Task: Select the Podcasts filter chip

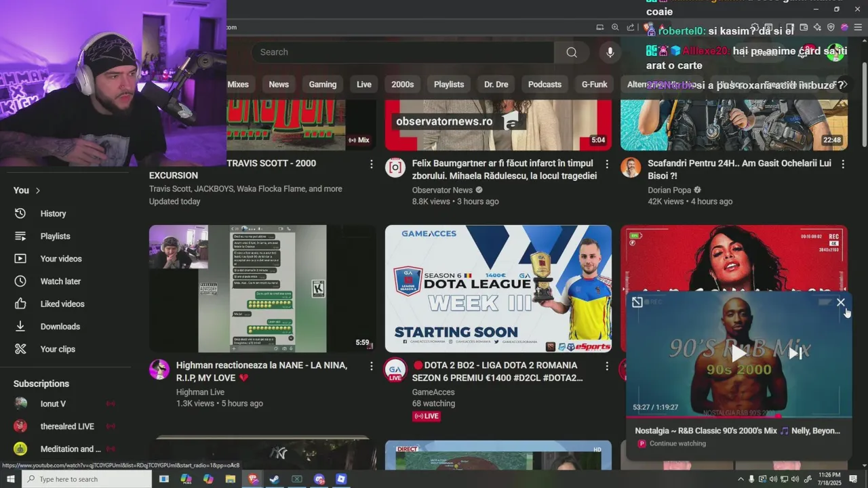Action: pyautogui.click(x=545, y=85)
